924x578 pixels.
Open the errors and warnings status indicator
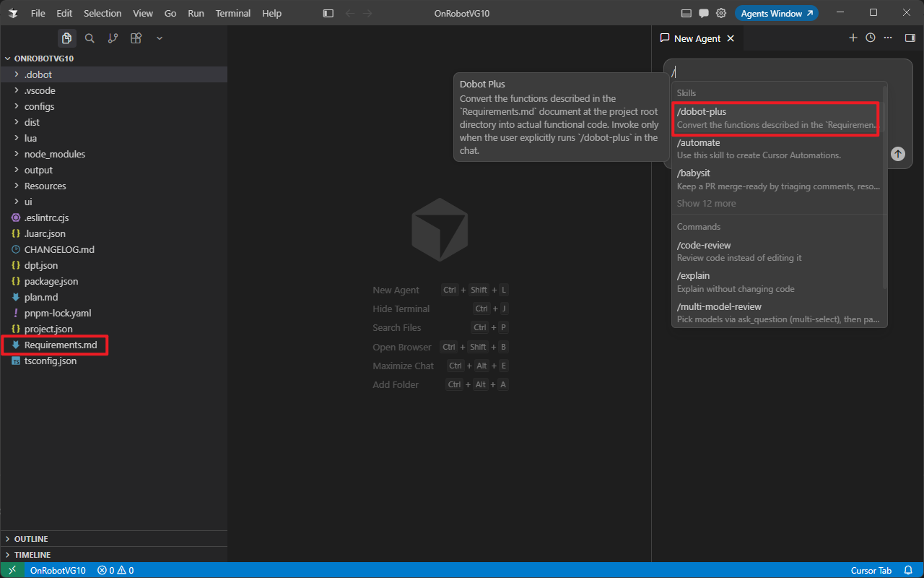115,570
